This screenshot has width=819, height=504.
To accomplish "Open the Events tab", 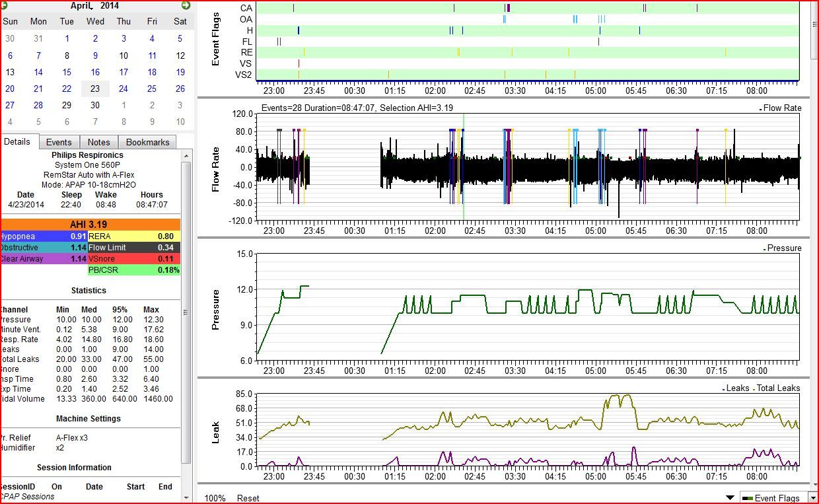I will [59, 142].
